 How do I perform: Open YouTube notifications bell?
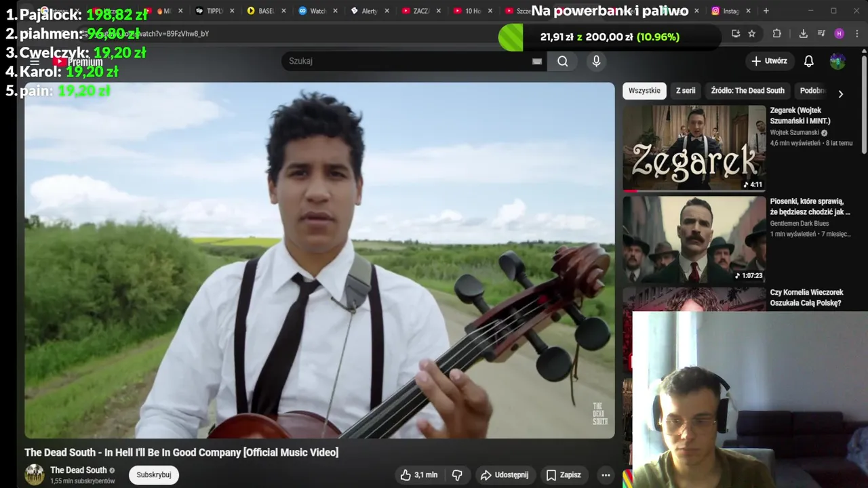pos(809,61)
